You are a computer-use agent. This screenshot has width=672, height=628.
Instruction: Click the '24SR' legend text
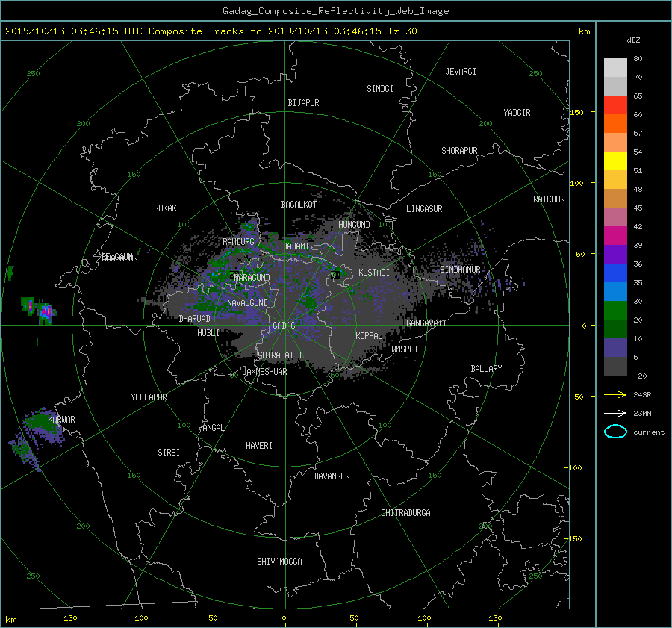(642, 395)
